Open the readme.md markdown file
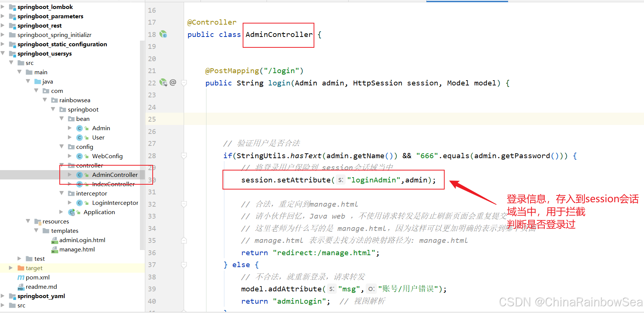The width and height of the screenshot is (644, 313). pos(41,287)
